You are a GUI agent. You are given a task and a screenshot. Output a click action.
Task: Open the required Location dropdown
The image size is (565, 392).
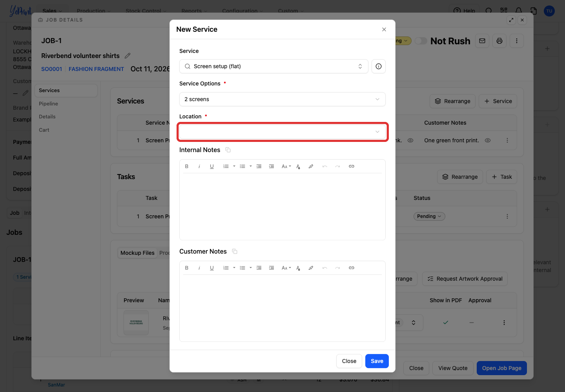[282, 132]
